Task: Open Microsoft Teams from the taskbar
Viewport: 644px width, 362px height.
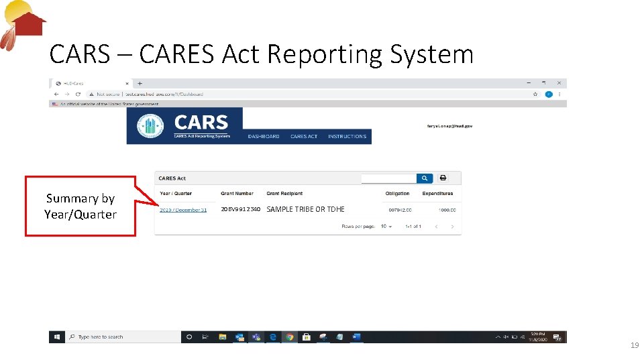Action: pyautogui.click(x=256, y=337)
